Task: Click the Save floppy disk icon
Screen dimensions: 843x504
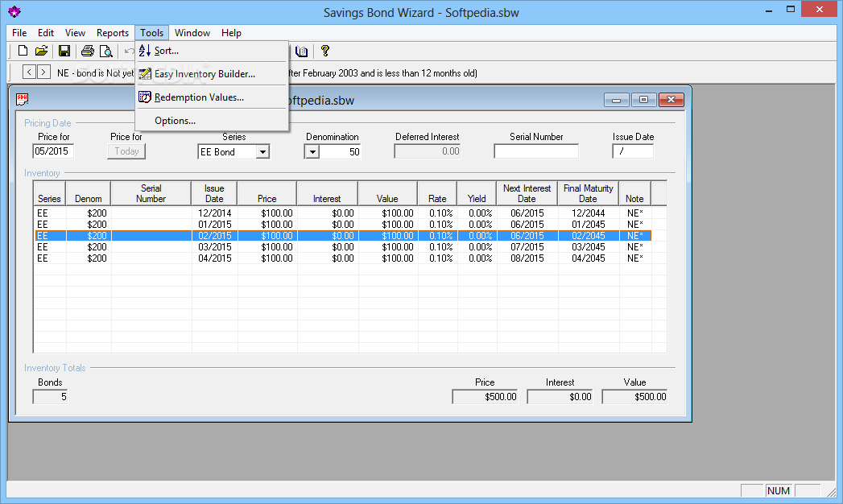Action: (x=64, y=51)
